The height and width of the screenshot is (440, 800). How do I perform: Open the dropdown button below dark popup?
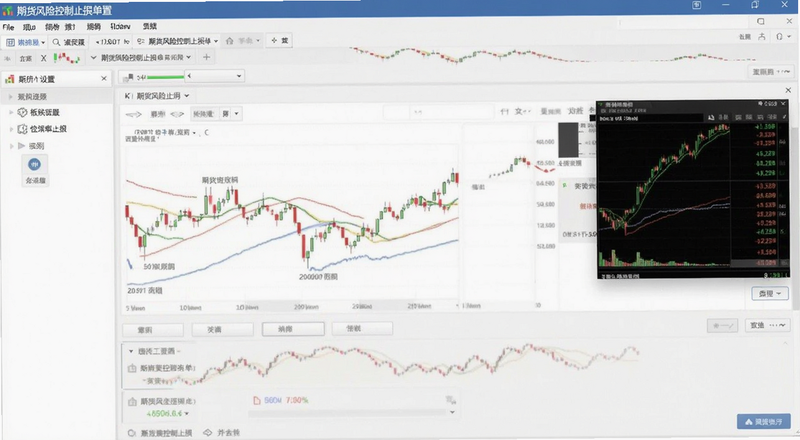769,294
